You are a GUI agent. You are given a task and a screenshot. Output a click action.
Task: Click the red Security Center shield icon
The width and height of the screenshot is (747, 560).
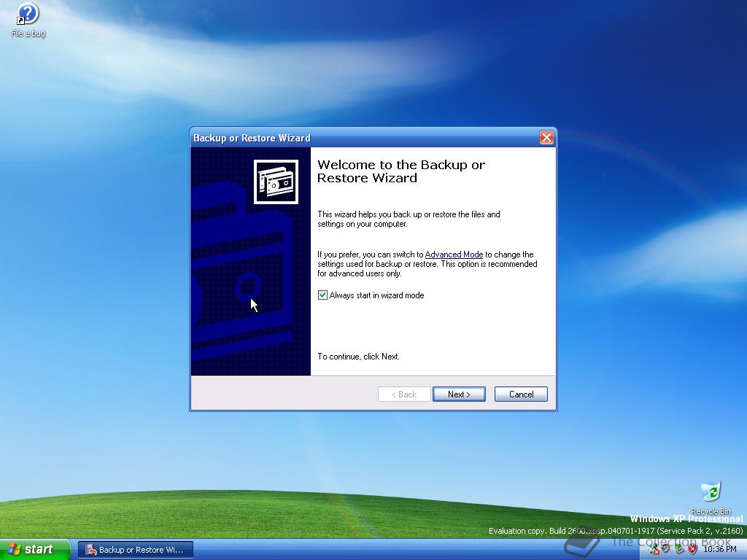click(x=693, y=549)
